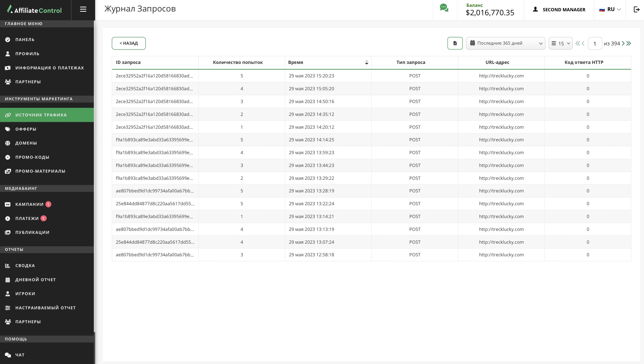
Task: Open Дневной отчет report
Action: point(36,280)
